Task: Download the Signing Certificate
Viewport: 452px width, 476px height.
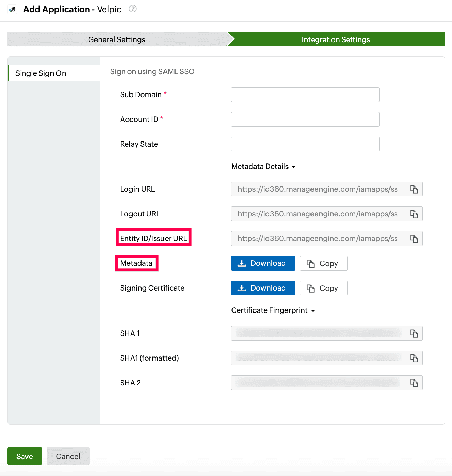Action: pyautogui.click(x=263, y=288)
